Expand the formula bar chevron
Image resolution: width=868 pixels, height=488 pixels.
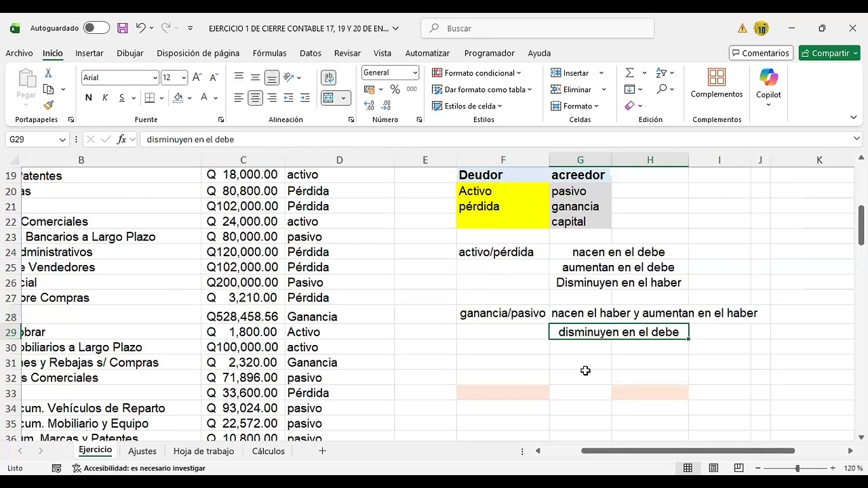click(x=857, y=139)
